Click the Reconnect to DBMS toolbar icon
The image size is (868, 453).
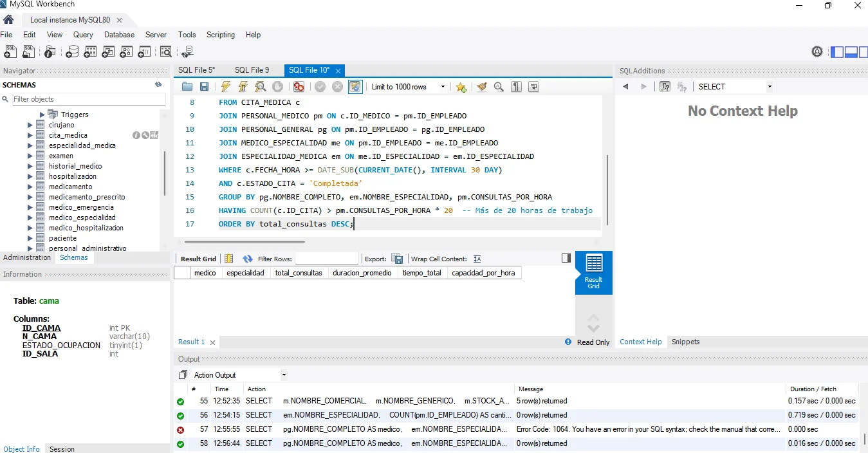187,52
